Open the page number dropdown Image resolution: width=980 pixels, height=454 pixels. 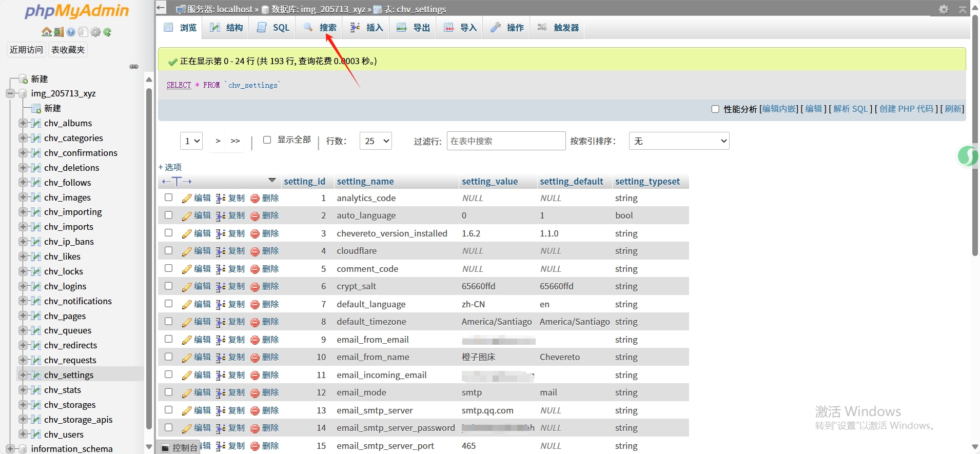[191, 141]
